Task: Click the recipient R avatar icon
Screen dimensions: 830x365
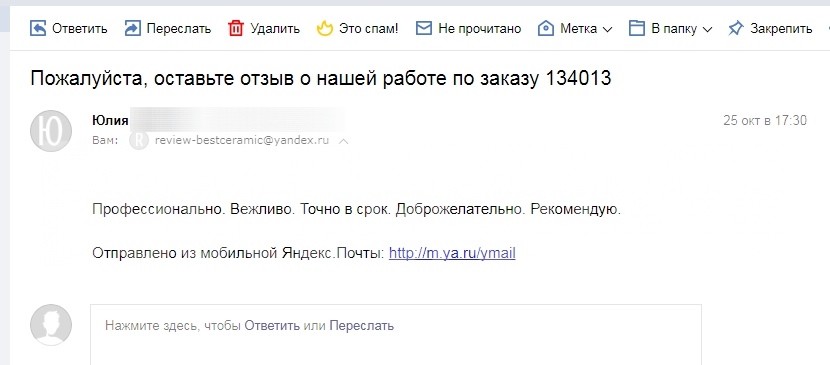Action: (139, 141)
